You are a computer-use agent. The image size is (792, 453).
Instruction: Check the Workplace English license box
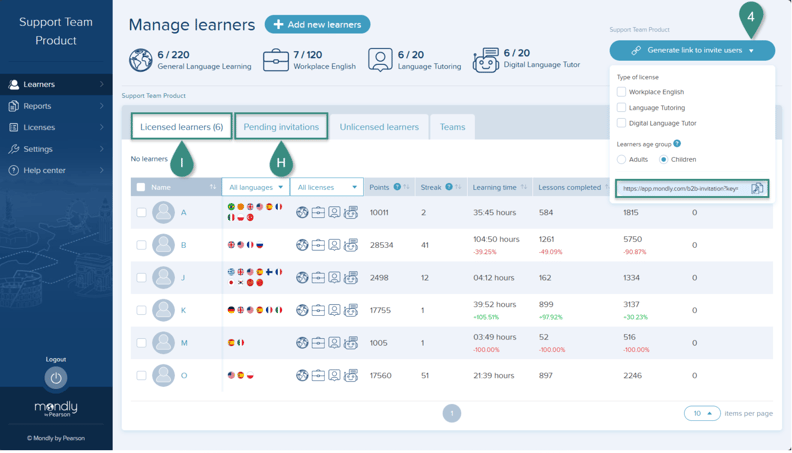point(621,92)
